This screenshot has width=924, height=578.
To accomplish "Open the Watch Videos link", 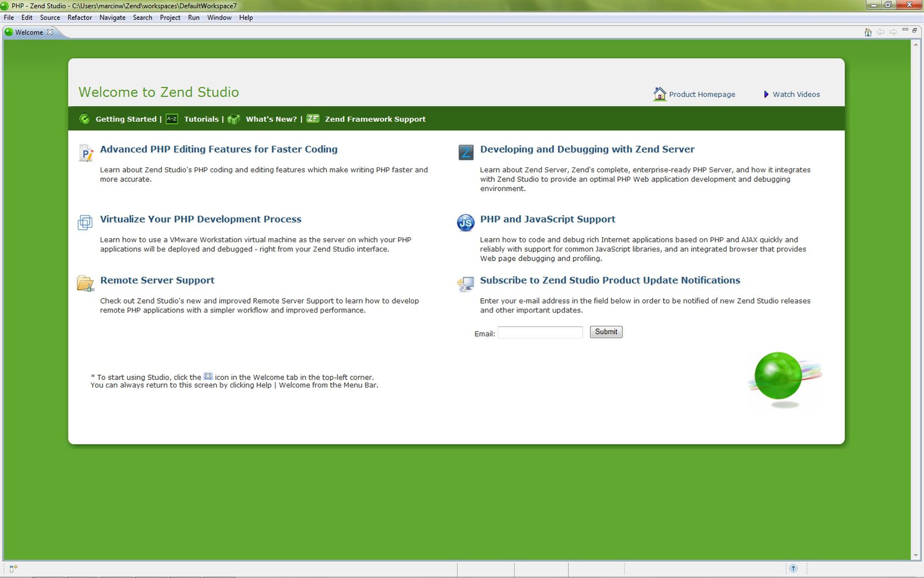I will pos(796,95).
